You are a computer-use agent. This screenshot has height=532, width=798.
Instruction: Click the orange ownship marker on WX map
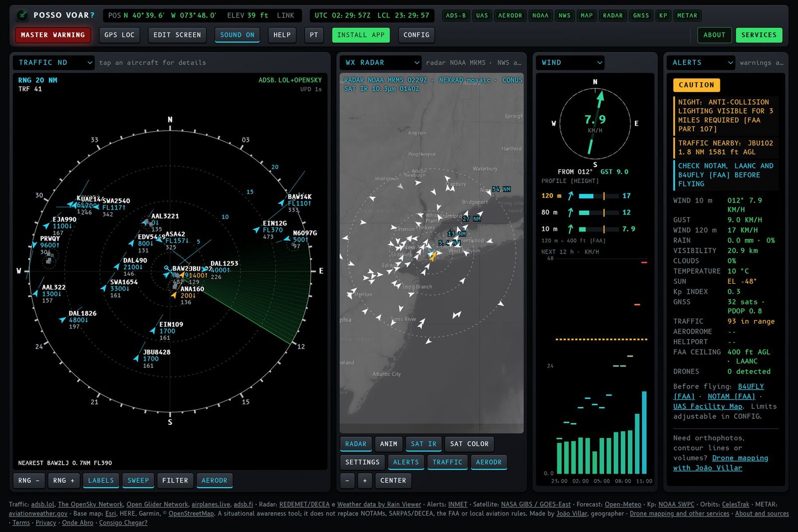pos(432,256)
